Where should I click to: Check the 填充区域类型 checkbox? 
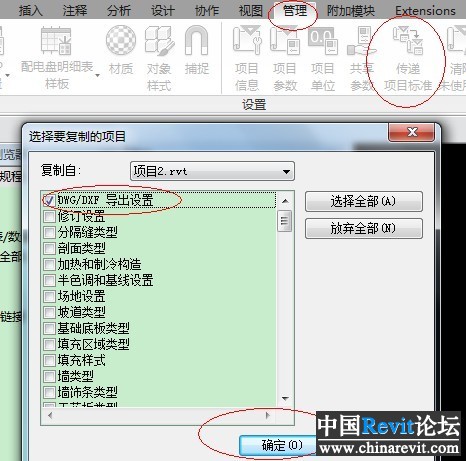point(49,344)
